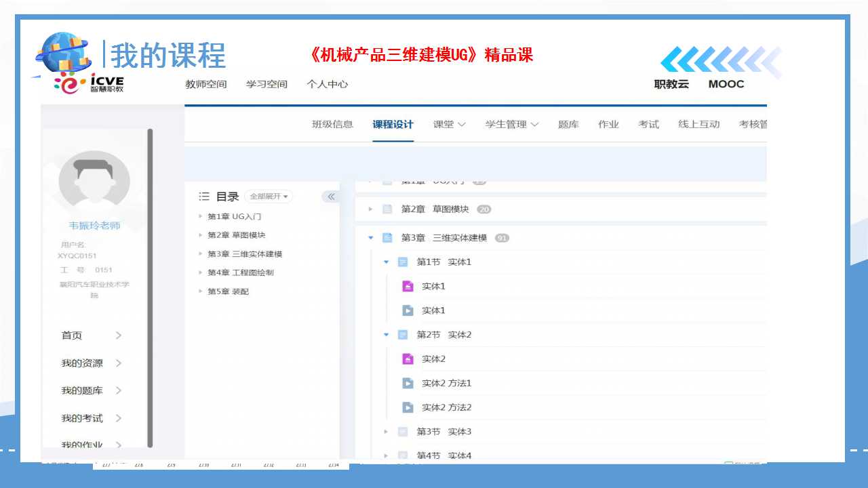Click the video icon for 实体1
The height and width of the screenshot is (488, 868).
(408, 310)
